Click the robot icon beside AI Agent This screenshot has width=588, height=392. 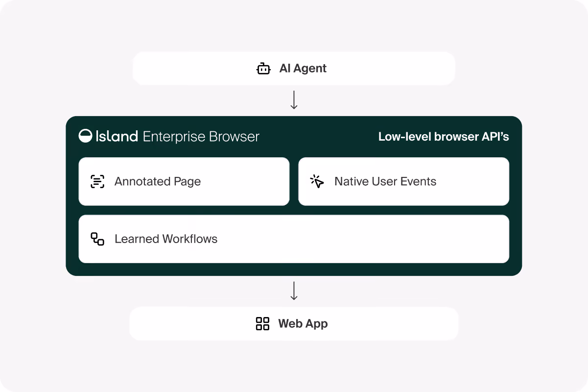coord(263,69)
